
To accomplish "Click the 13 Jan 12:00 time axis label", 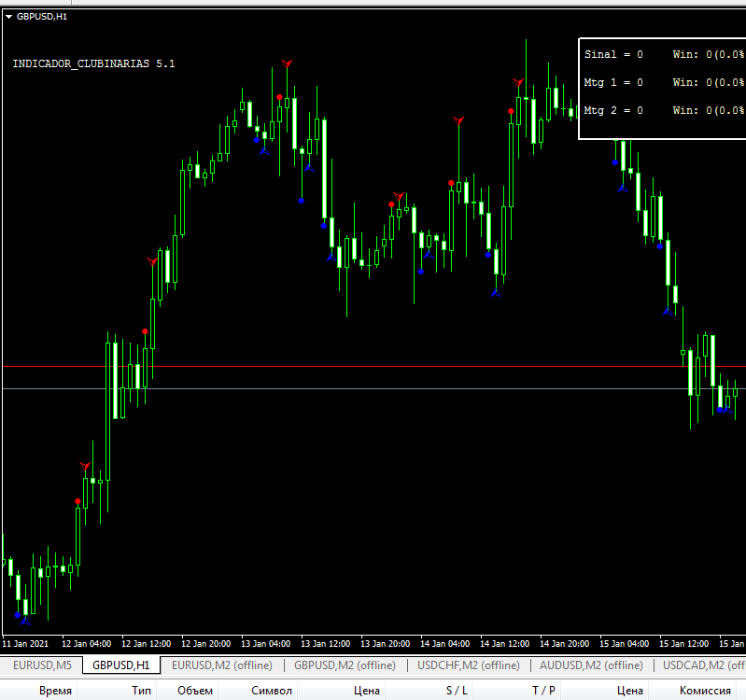I will (x=326, y=644).
